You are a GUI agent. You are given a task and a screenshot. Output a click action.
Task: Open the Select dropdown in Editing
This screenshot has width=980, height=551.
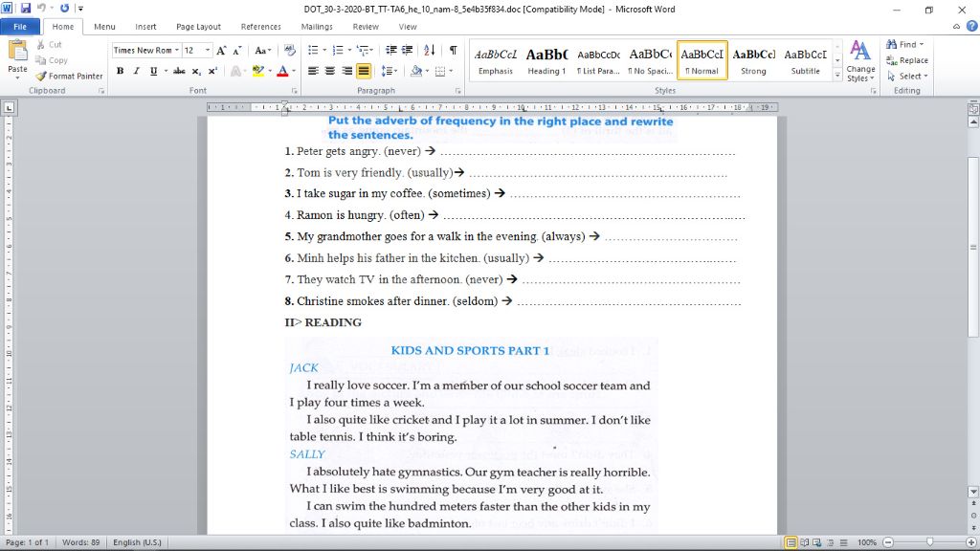907,76
